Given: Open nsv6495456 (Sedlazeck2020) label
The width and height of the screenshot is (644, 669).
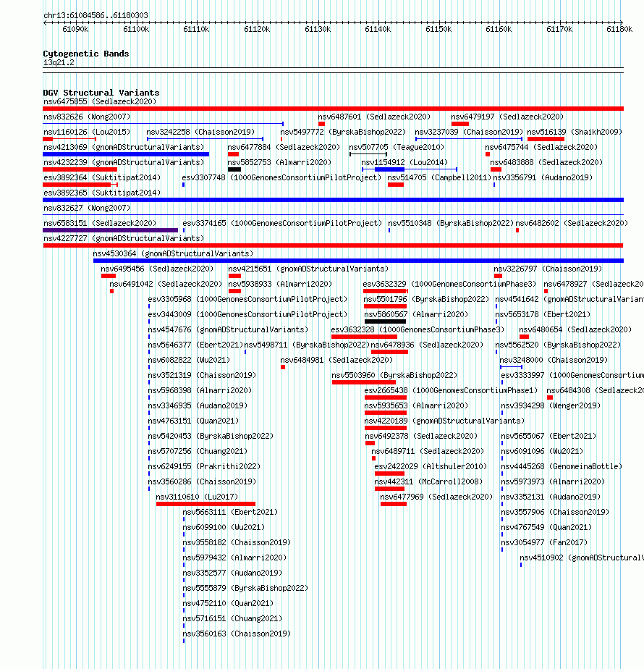Looking at the screenshot, I should click(157, 269).
